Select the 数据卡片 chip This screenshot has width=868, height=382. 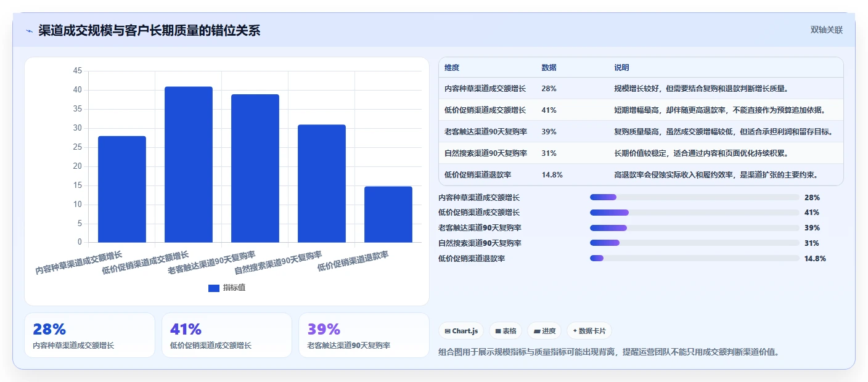(x=589, y=331)
